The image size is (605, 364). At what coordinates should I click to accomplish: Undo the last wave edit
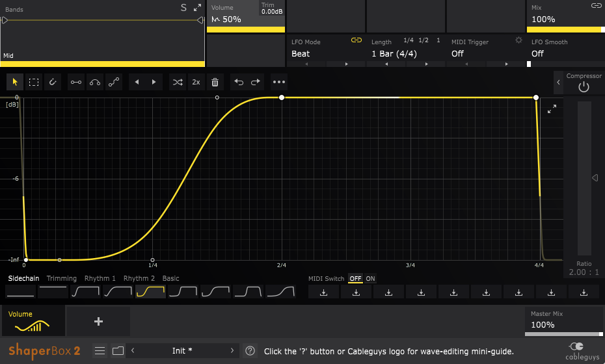pos(239,82)
